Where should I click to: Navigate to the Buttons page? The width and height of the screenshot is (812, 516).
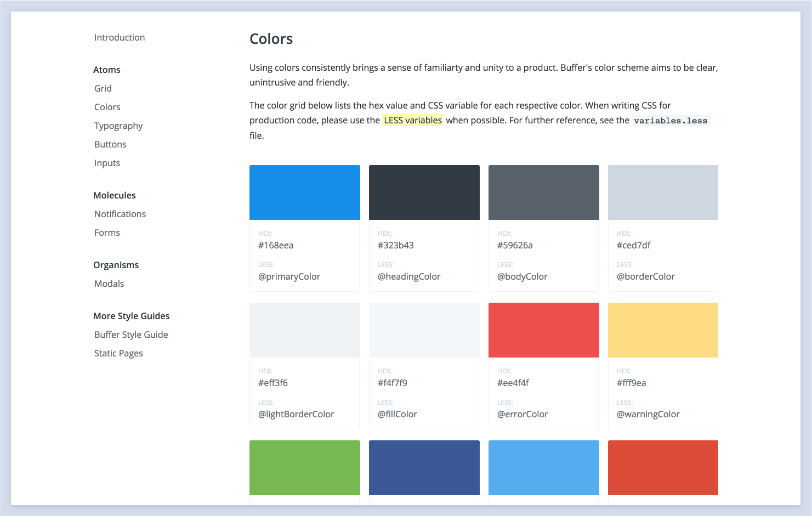(110, 144)
